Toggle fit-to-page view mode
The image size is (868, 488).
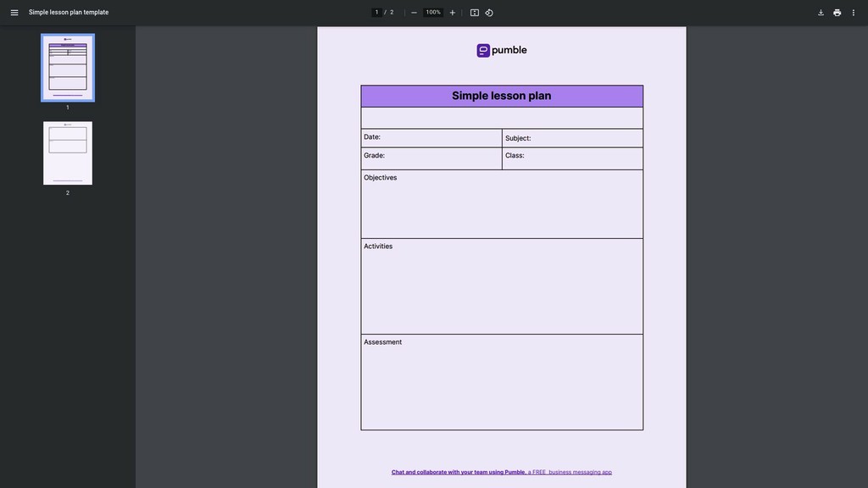[472, 11]
